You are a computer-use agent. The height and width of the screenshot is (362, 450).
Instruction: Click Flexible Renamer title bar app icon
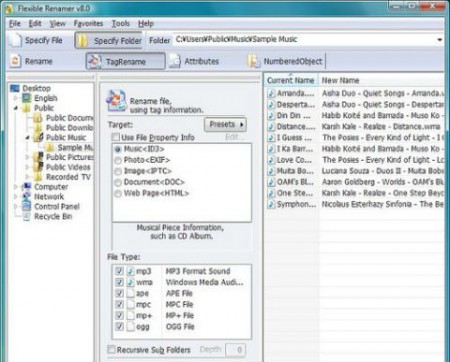(9, 9)
